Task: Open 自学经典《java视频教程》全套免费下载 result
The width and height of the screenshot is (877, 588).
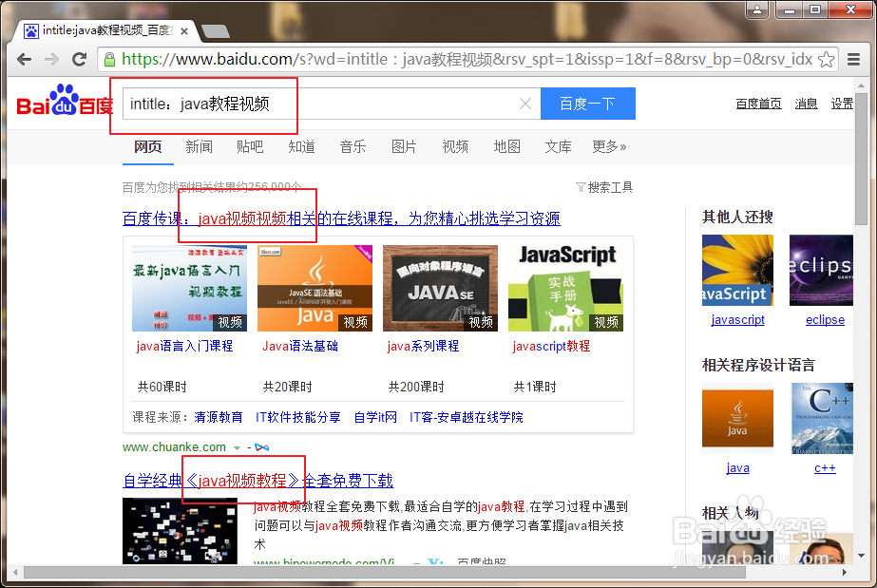Action: [x=257, y=481]
